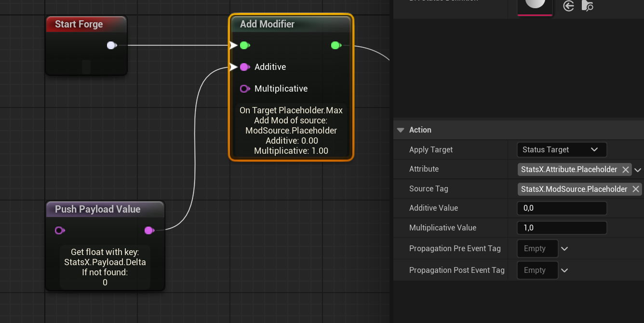The image size is (644, 323).
Task: Click the Start Forge output execution pin
Action: (111, 45)
